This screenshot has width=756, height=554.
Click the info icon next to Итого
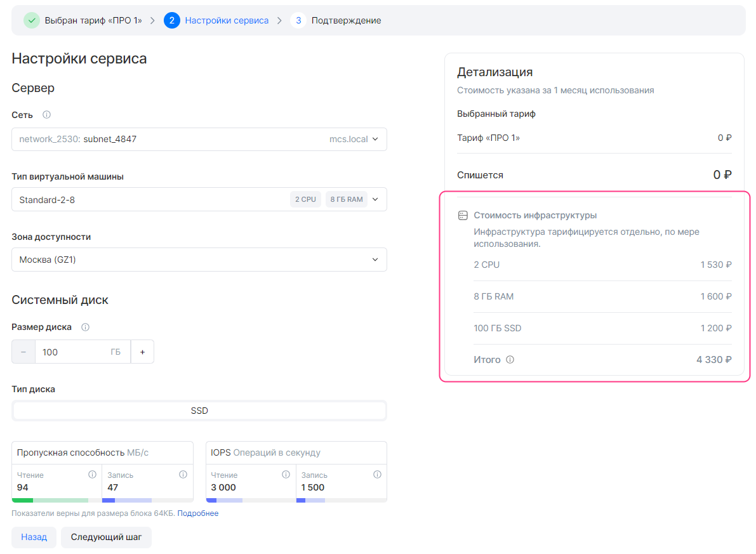coord(510,360)
